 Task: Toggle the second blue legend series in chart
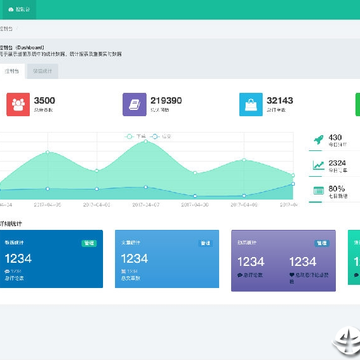pyautogui.click(x=160, y=136)
